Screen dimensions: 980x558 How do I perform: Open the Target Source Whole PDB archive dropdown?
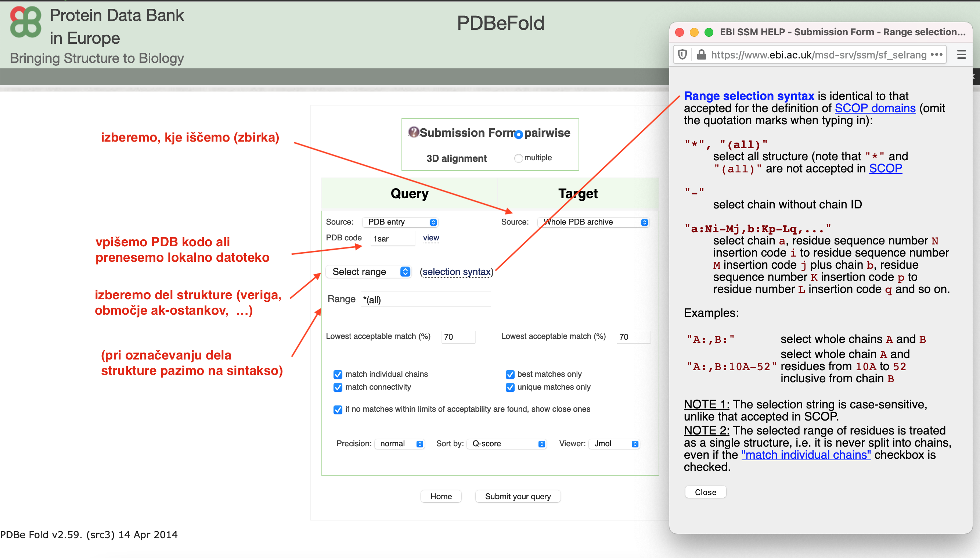pyautogui.click(x=593, y=222)
